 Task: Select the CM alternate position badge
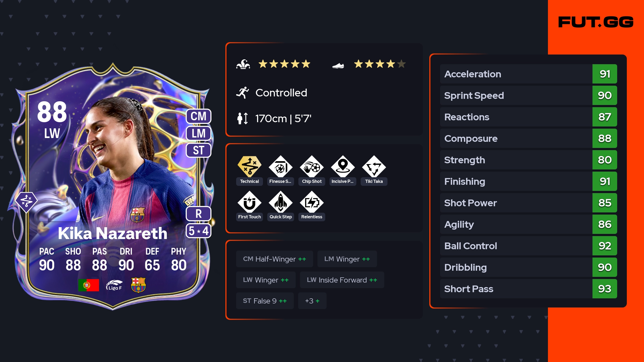click(199, 116)
